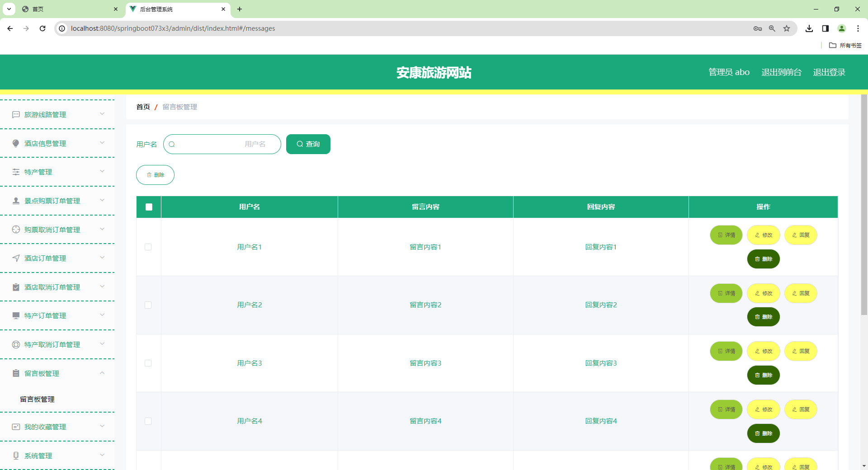Image resolution: width=868 pixels, height=470 pixels.
Task: Click 删除 for 用户名4 row
Action: point(763,433)
